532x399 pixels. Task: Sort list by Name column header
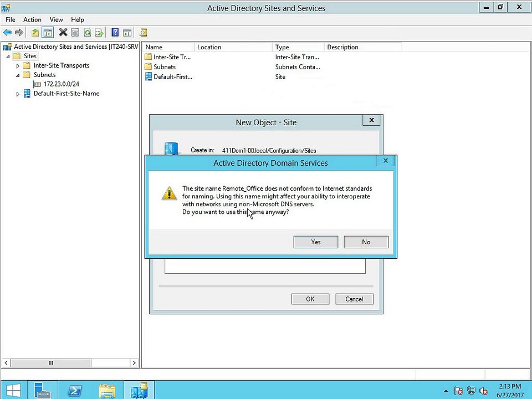pyautogui.click(x=168, y=47)
